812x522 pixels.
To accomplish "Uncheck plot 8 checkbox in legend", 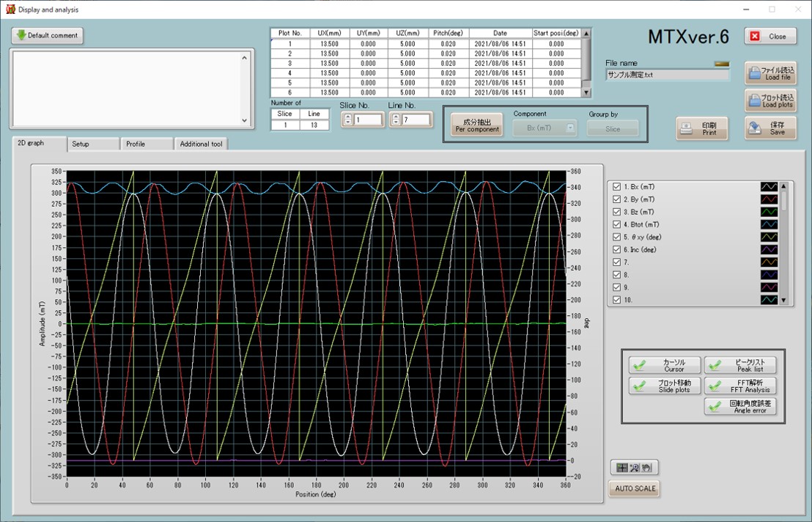I will (616, 275).
